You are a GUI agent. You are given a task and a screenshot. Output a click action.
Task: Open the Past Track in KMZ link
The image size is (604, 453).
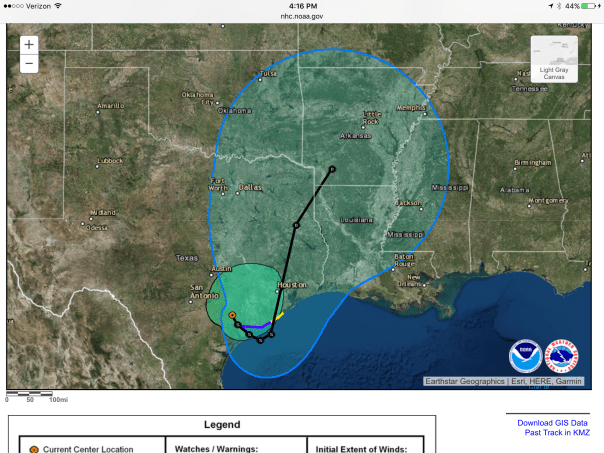(x=555, y=433)
